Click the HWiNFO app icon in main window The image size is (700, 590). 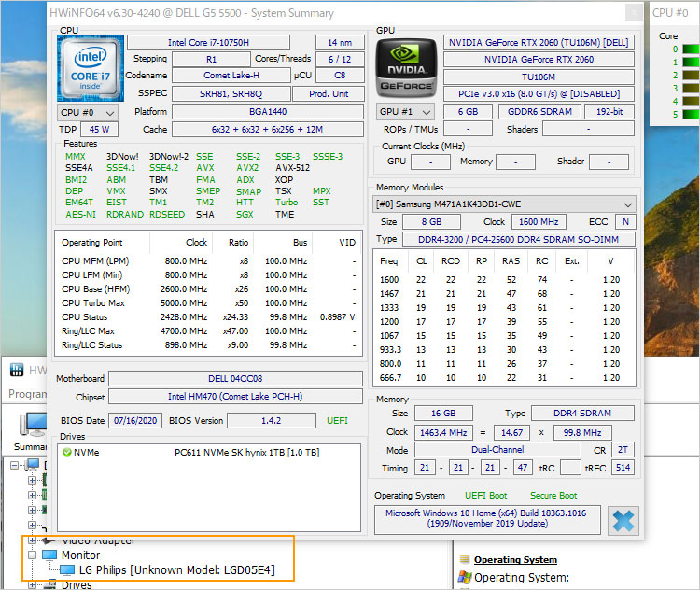pos(17,370)
